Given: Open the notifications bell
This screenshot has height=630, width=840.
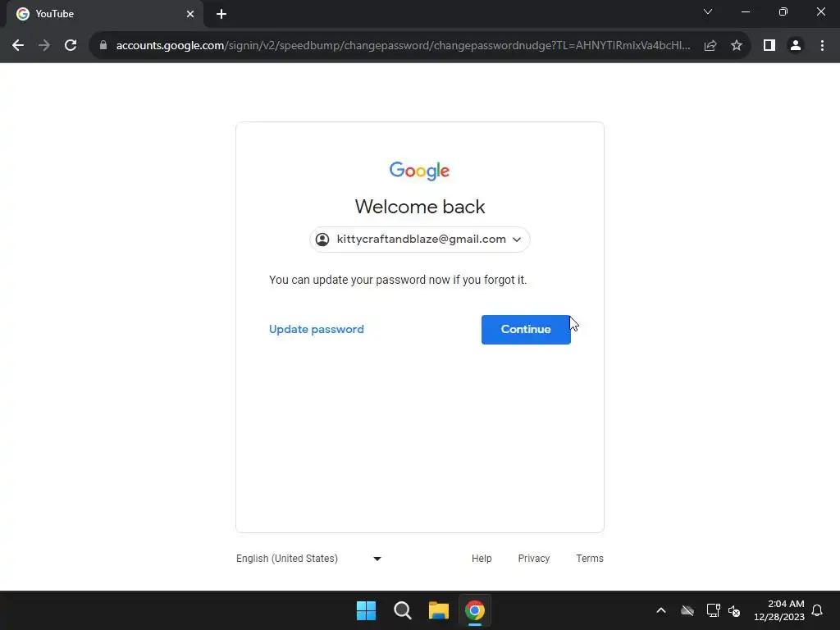Looking at the screenshot, I should click(x=818, y=610).
